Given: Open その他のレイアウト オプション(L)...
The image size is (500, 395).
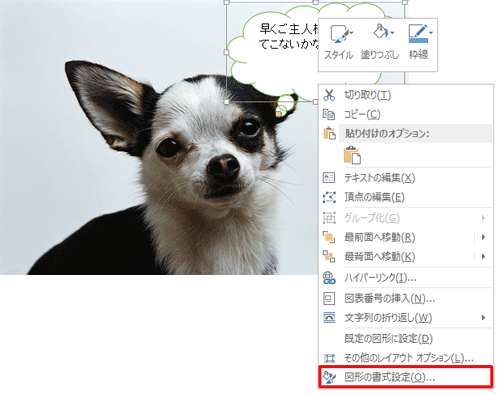Looking at the screenshot, I should tap(406, 358).
